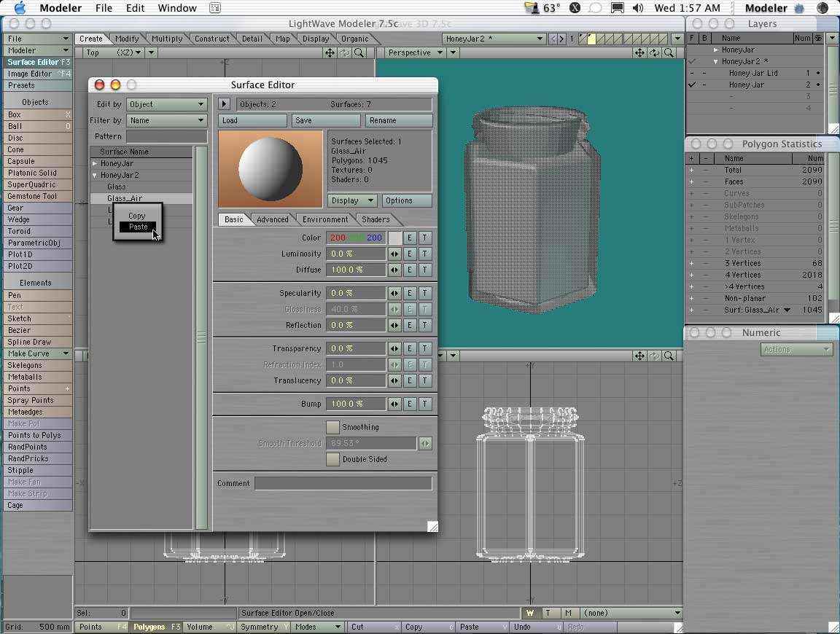Click the Image Editor button

point(37,74)
